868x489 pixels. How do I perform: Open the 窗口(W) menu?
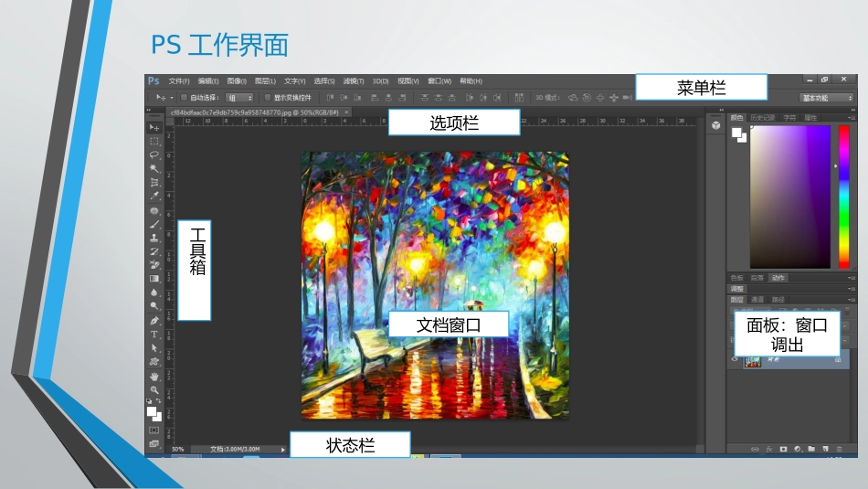click(x=439, y=80)
